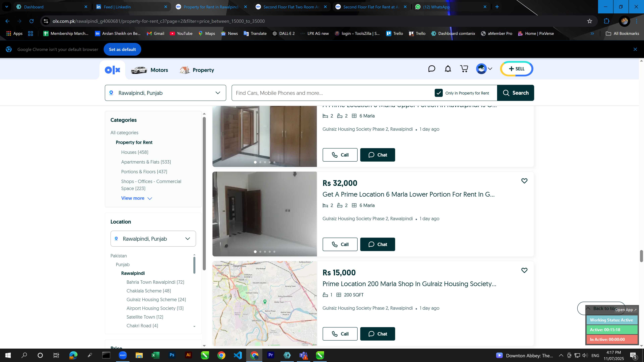Filter by Portions & Floors (437)

(x=144, y=172)
